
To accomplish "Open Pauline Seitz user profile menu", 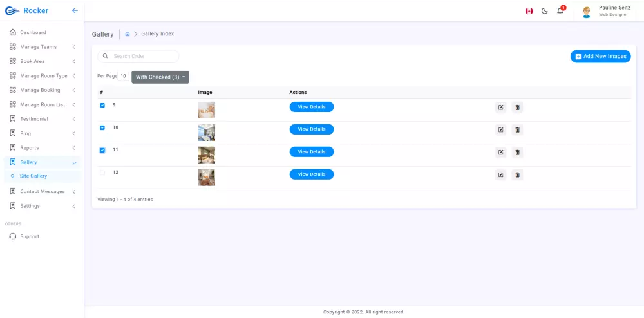I will (x=605, y=11).
